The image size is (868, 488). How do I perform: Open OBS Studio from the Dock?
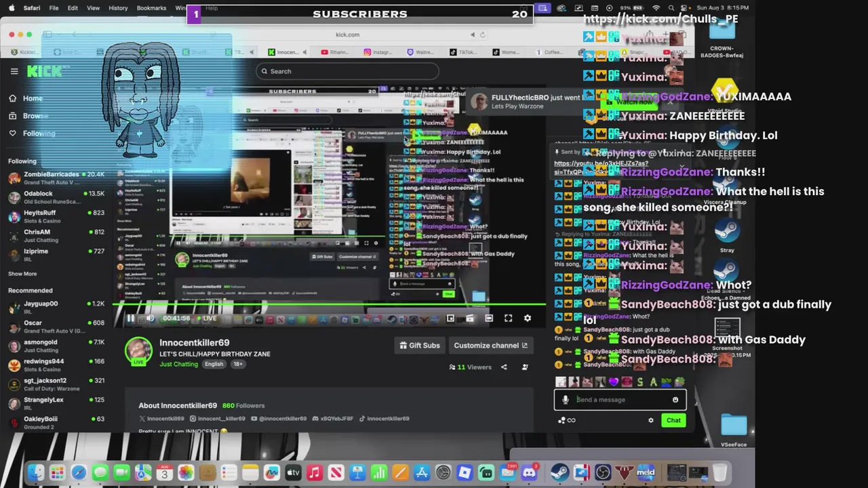pos(603,472)
